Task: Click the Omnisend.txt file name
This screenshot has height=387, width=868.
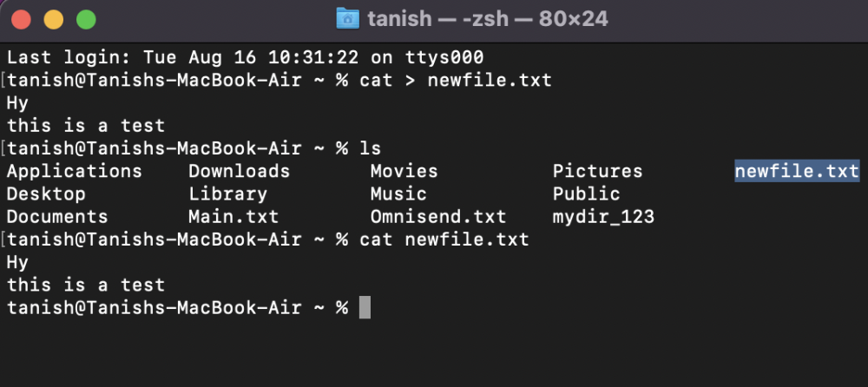Action: click(437, 216)
